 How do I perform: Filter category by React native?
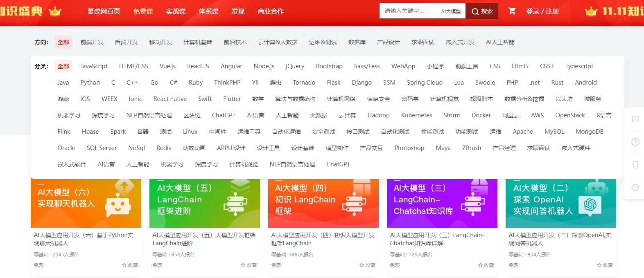coord(170,99)
